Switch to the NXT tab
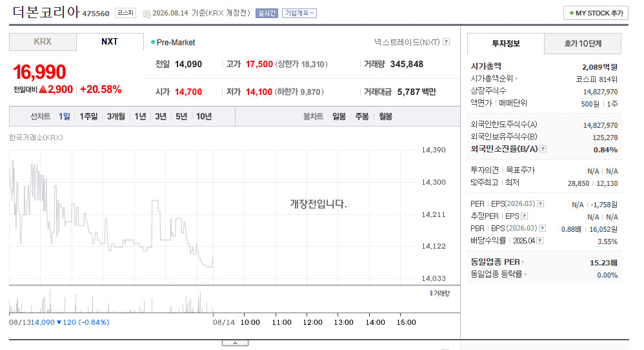This screenshot has width=644, height=350. click(110, 42)
